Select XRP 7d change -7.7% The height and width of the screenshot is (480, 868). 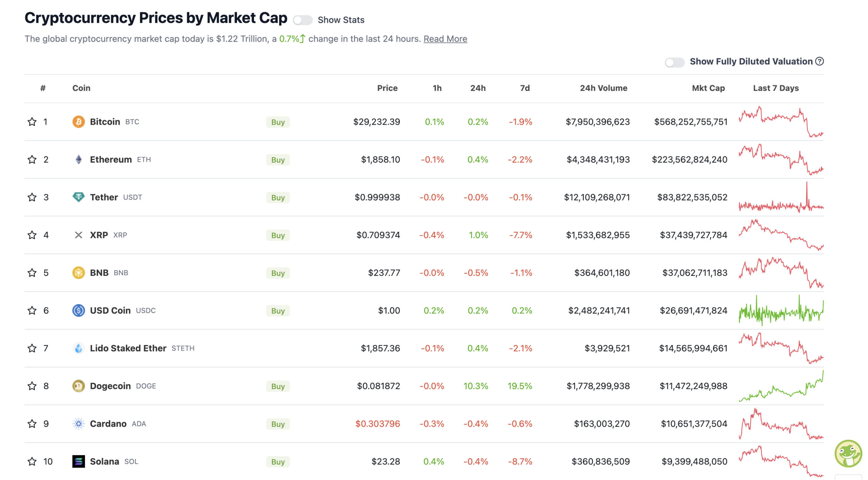[520, 235]
